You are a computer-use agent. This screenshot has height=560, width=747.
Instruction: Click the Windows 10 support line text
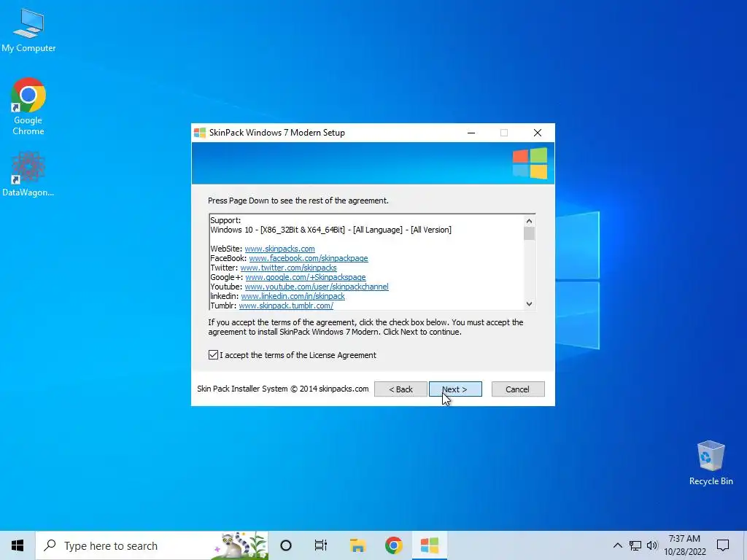[x=330, y=230]
